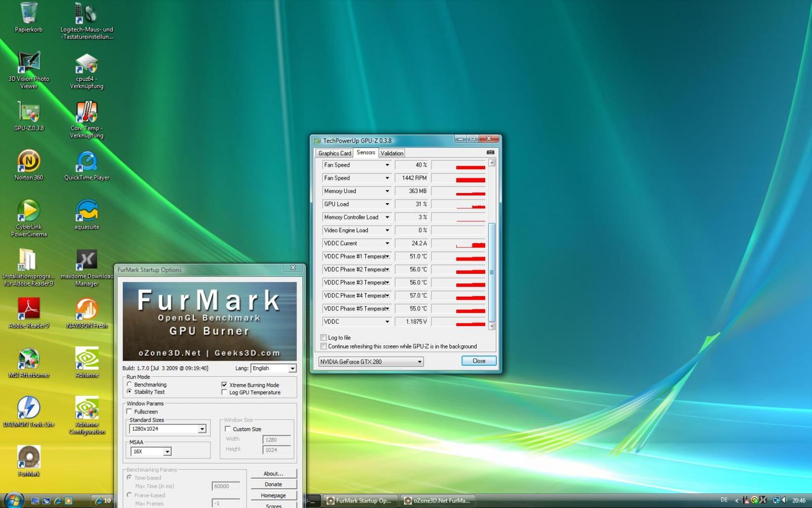Switch to the Graphics Card tab
The width and height of the screenshot is (812, 508).
pos(334,153)
